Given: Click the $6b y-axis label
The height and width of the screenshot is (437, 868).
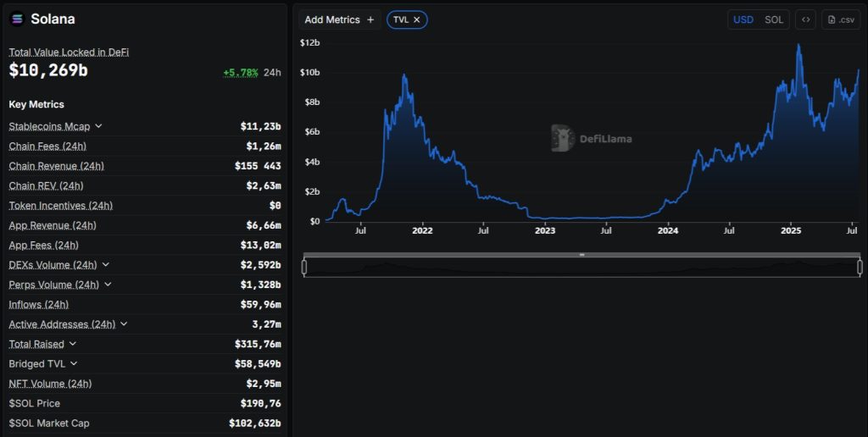Looking at the screenshot, I should pos(311,131).
